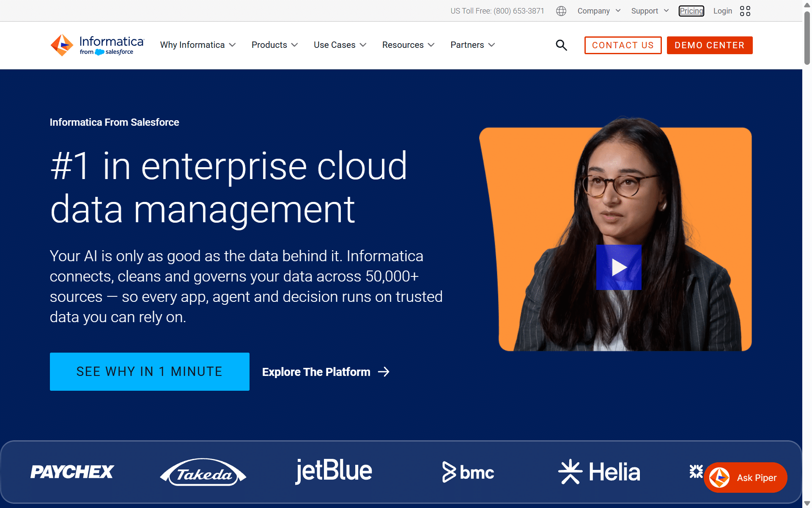Expand the Why Informatica menu
The image size is (812, 508).
click(x=198, y=45)
